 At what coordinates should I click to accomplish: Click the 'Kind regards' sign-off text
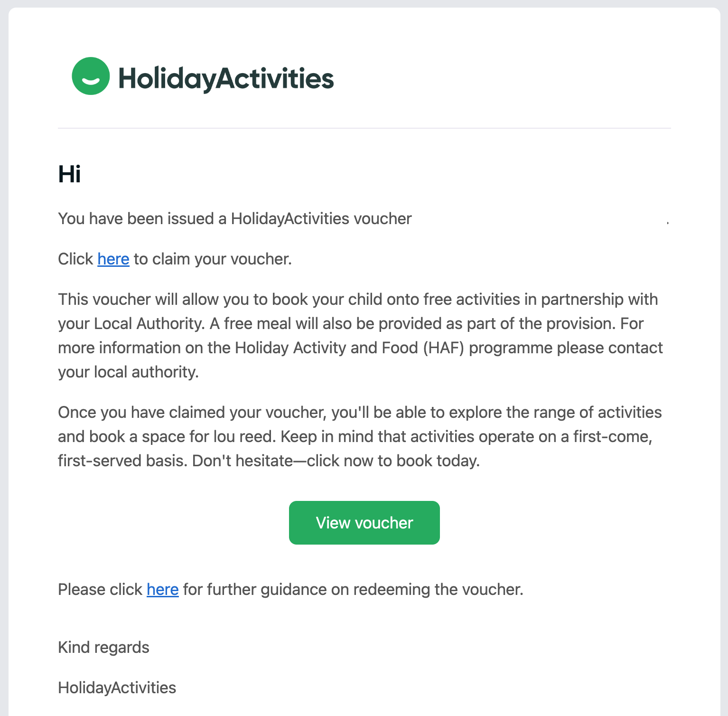pos(103,647)
